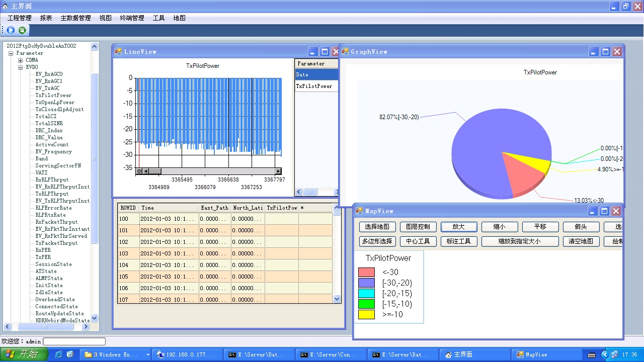Click the yellow >=-10 legend swatch
This screenshot has width=644, height=362.
(366, 314)
